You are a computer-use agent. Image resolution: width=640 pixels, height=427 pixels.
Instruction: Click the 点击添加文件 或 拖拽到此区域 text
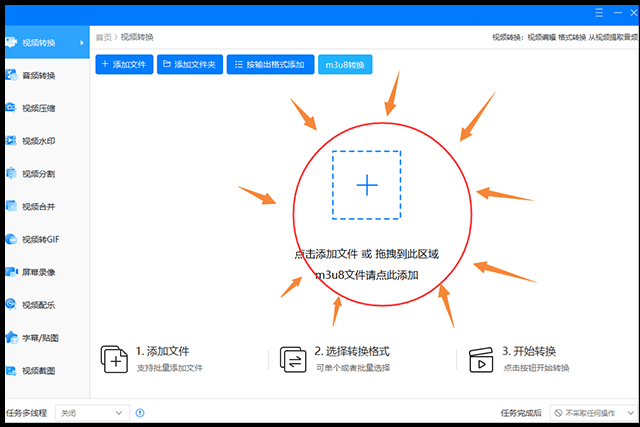366,254
